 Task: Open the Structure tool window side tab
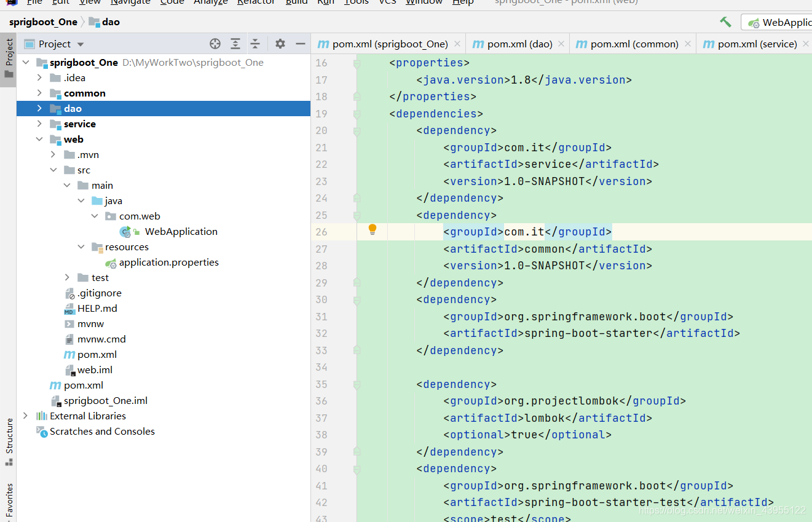click(9, 441)
